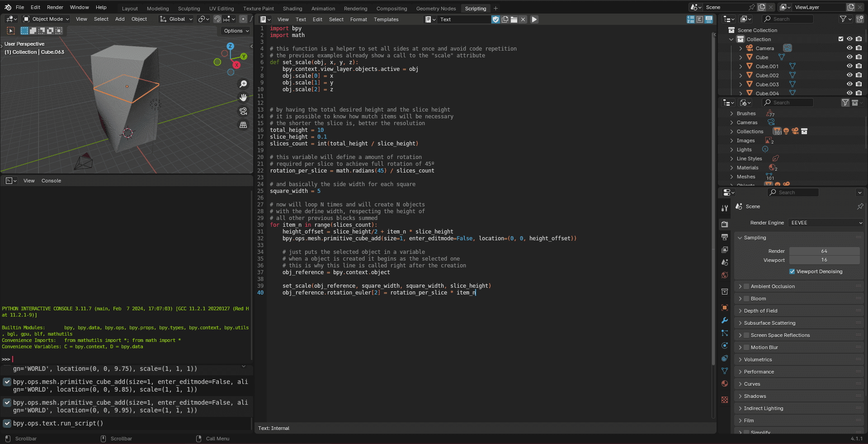Viewport: 868px width, 444px height.
Task: Toggle camera view icon in viewport
Action: point(243,111)
